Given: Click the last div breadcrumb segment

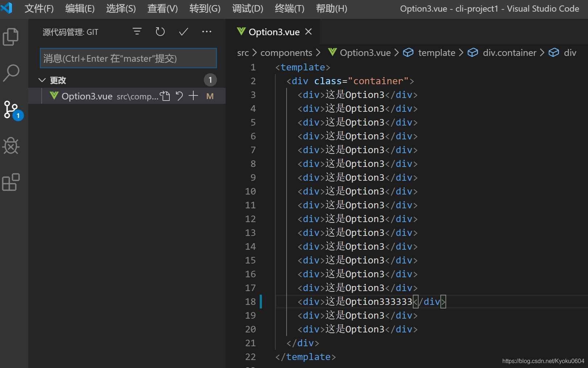Looking at the screenshot, I should point(570,53).
